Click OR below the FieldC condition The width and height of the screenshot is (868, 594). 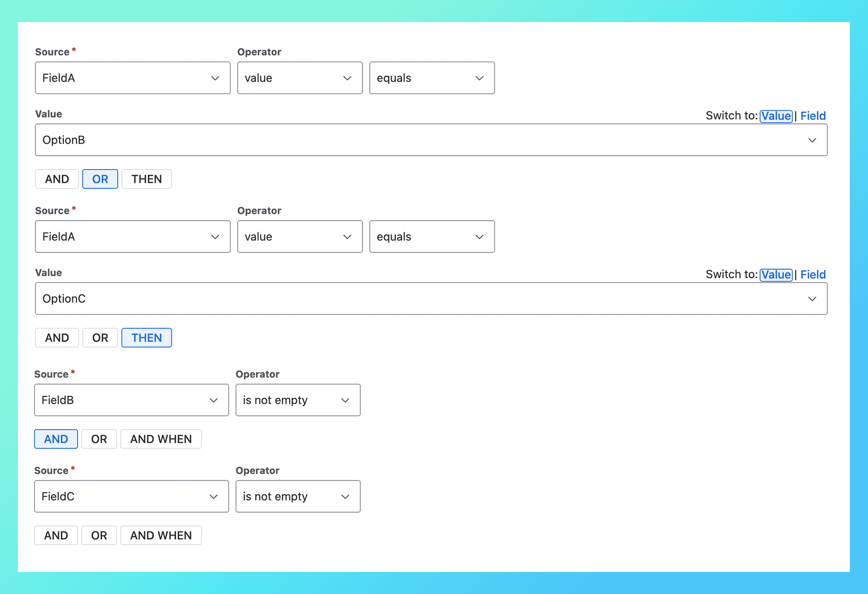tap(99, 535)
